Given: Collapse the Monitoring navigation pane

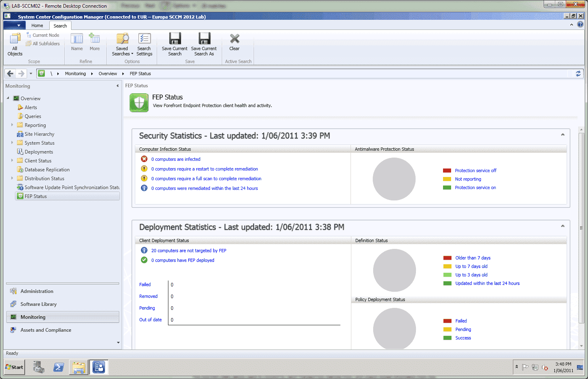Looking at the screenshot, I should [x=118, y=86].
